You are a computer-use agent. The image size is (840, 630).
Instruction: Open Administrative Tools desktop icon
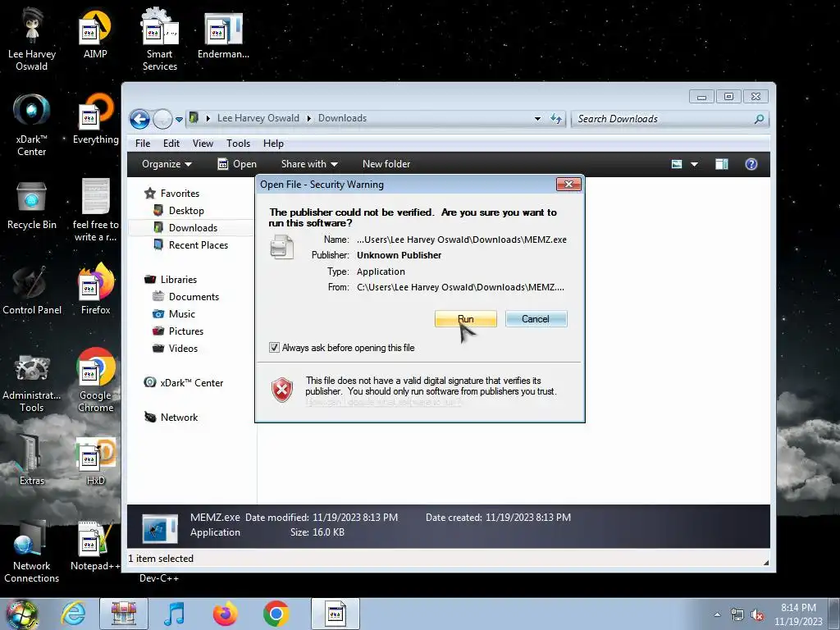click(x=32, y=382)
